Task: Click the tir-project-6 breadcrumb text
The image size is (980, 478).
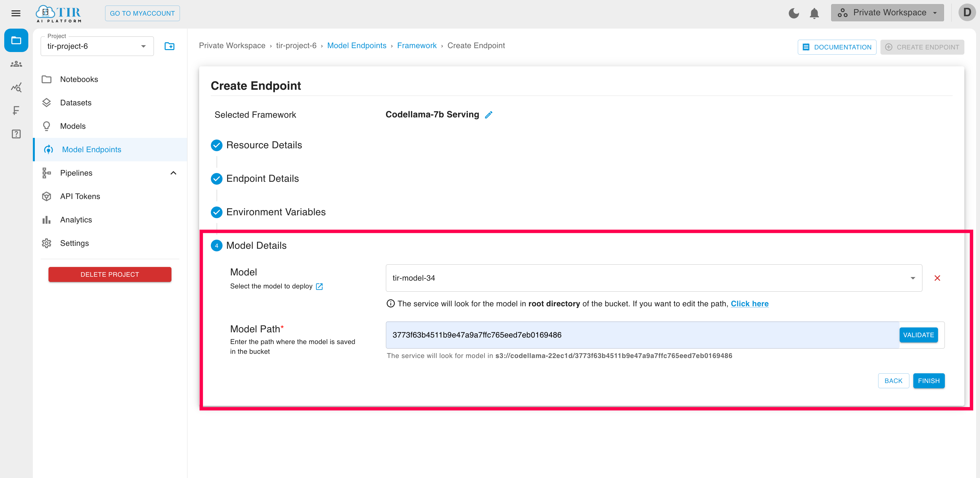Action: 296,46
